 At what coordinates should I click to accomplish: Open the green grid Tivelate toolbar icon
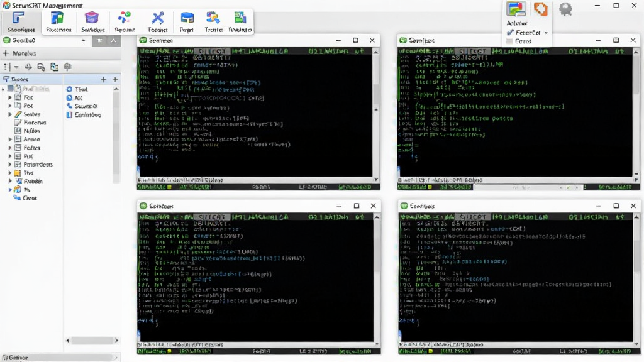pyautogui.click(x=240, y=18)
